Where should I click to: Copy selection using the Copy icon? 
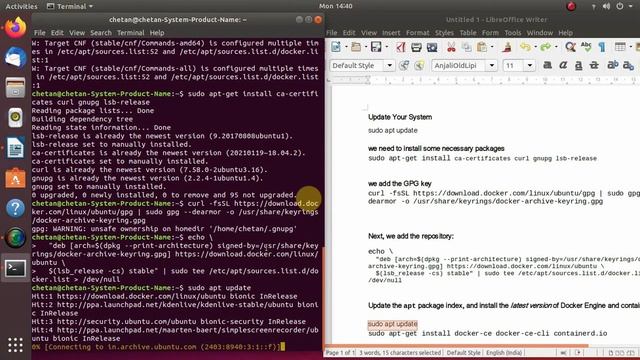[467, 47]
